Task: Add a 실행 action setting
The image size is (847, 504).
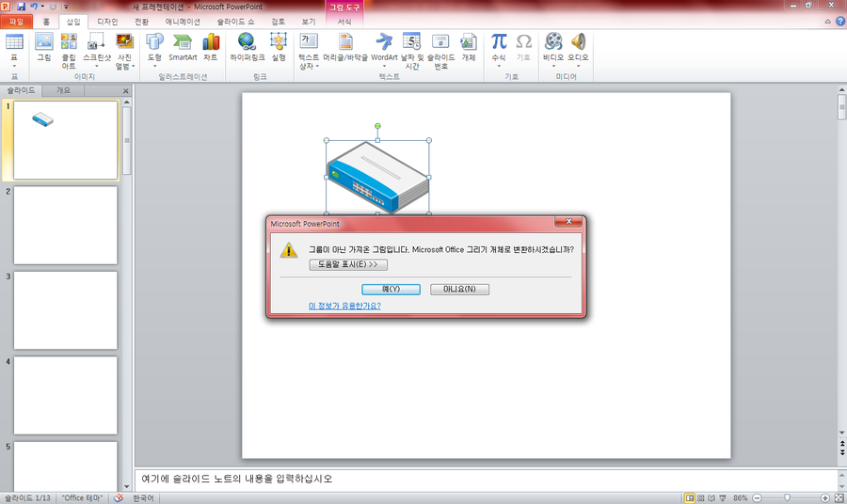Action: coord(279,42)
